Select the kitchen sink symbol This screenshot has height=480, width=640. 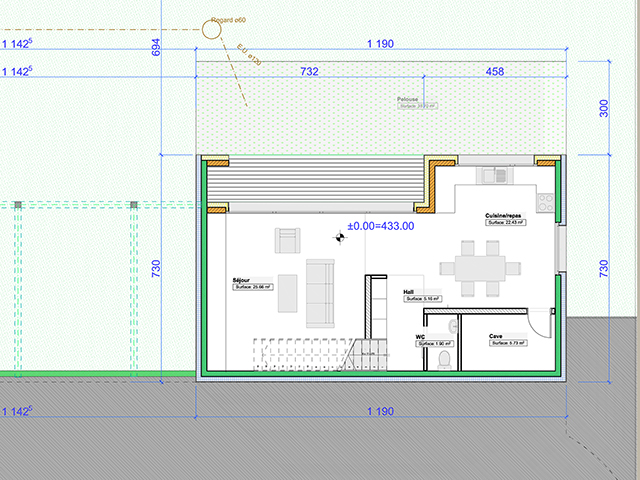click(494, 176)
